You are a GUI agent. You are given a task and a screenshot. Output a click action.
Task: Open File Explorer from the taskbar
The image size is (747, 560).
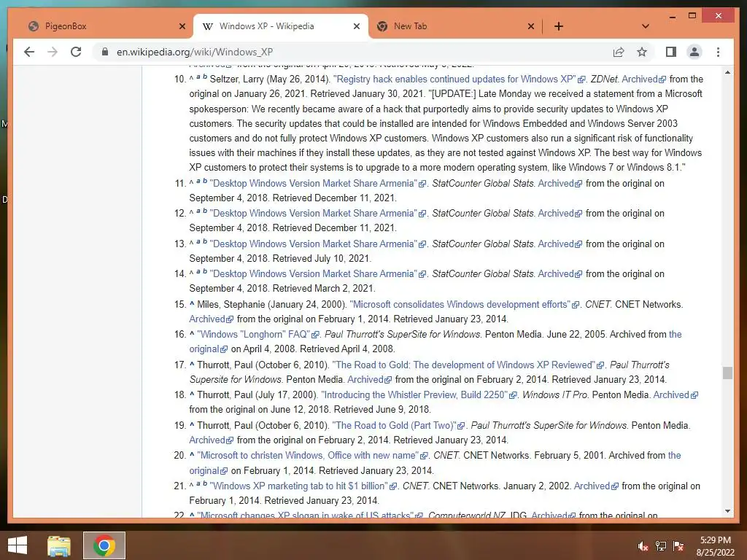pos(59,545)
